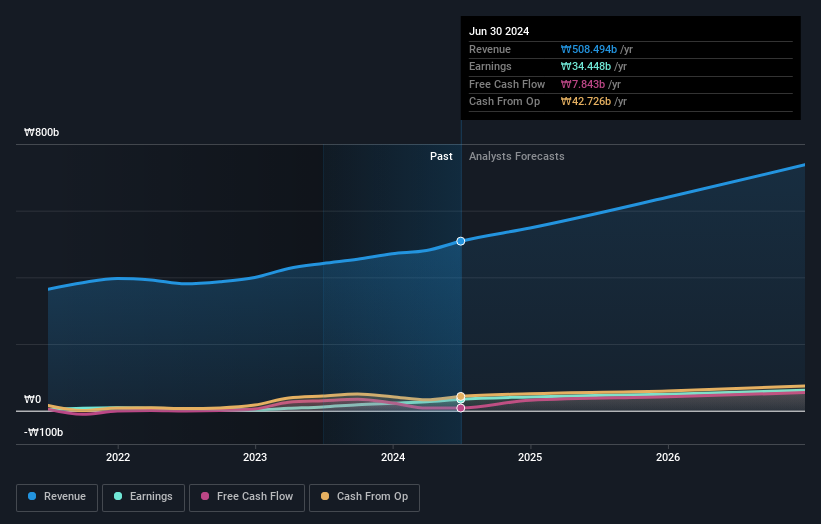Click the ₩800b y-axis label
821x524 pixels.
coord(41,132)
